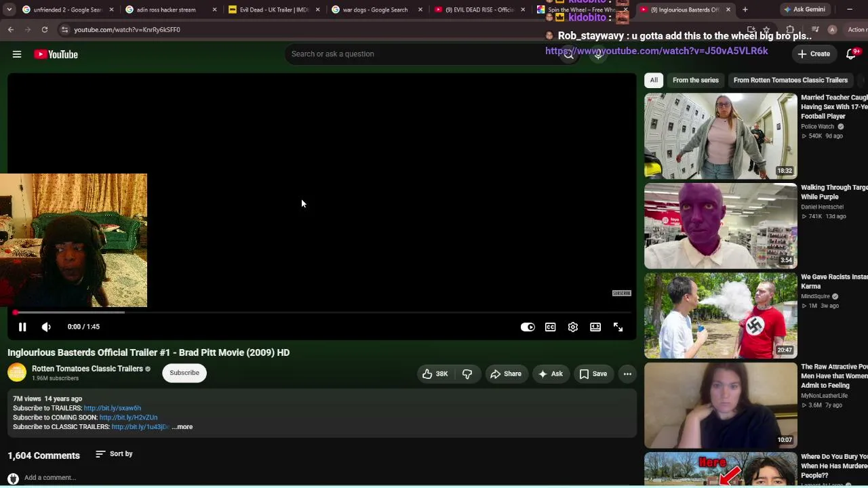Enter full screen mode

618,327
